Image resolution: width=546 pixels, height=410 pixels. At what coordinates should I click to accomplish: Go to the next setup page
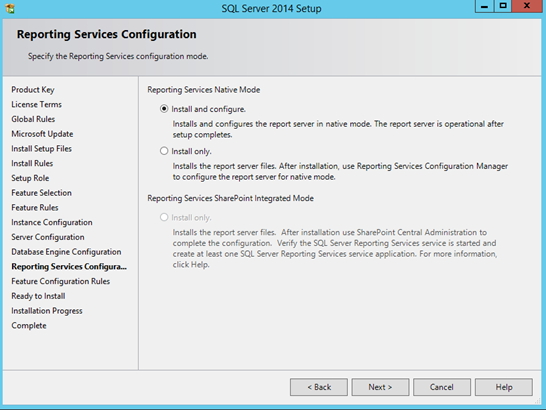(x=380, y=387)
